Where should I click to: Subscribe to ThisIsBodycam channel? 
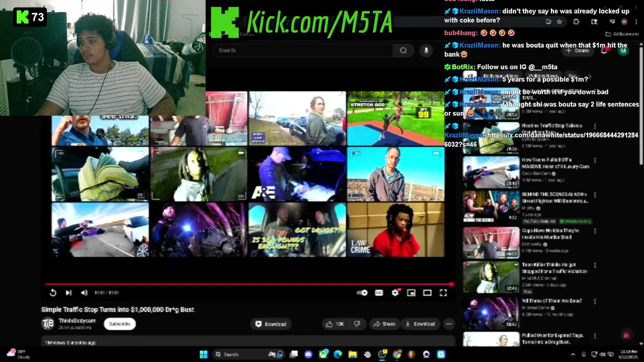coord(120,324)
